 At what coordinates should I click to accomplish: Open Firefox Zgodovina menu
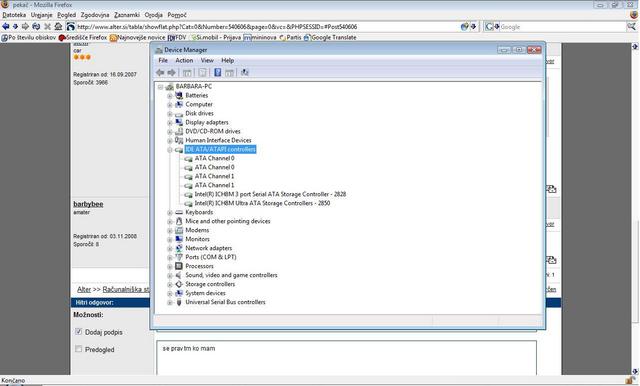(x=95, y=15)
